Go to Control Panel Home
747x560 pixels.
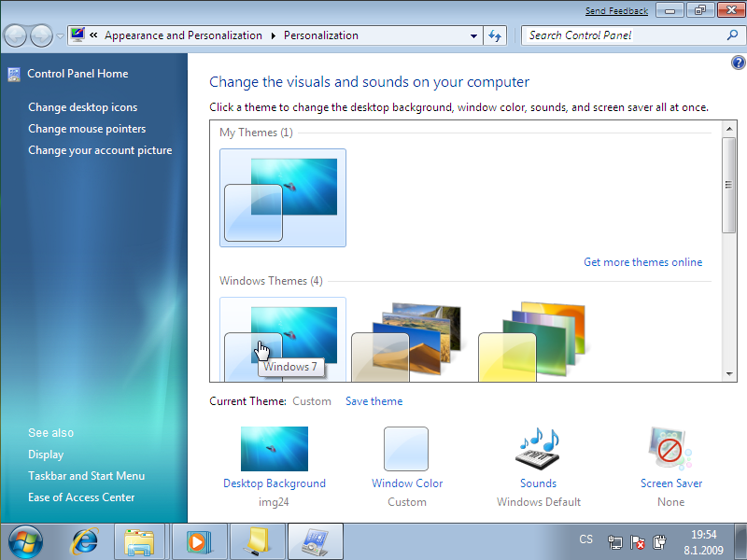78,74
